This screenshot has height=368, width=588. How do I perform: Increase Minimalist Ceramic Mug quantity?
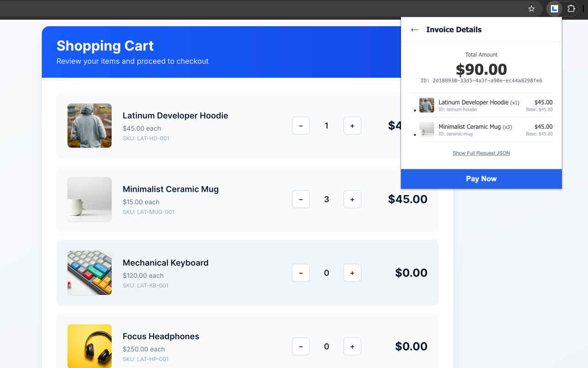352,199
